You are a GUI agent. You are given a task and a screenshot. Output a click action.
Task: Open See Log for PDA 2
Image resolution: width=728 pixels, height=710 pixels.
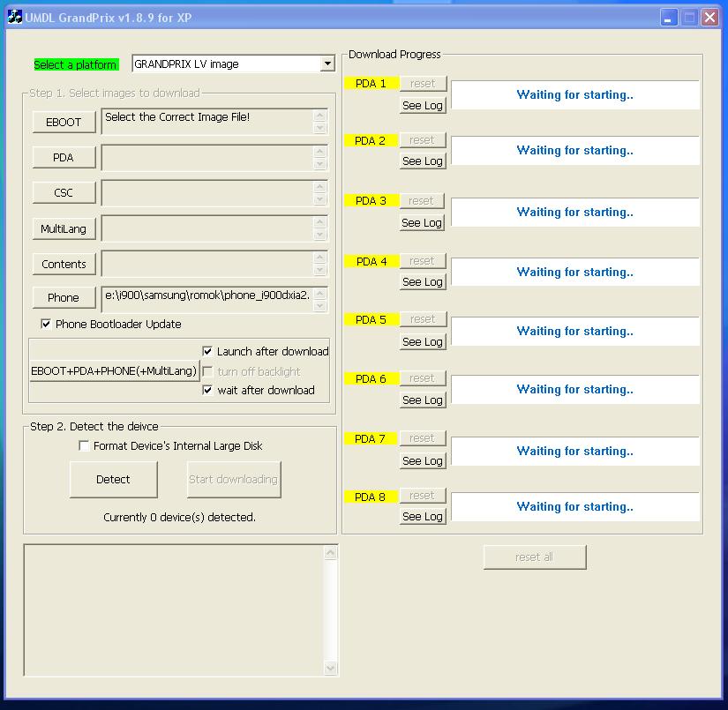pyautogui.click(x=423, y=161)
